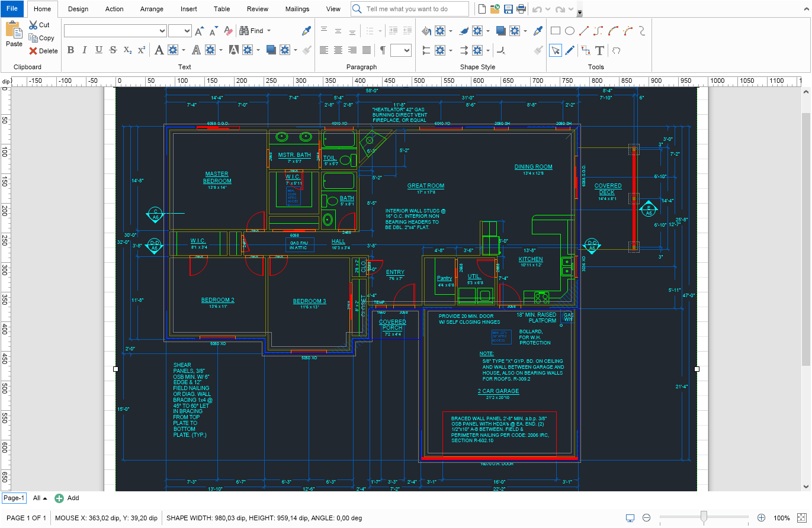The height and width of the screenshot is (528, 812).
Task: Switch to the Mailings tab
Action: point(297,9)
